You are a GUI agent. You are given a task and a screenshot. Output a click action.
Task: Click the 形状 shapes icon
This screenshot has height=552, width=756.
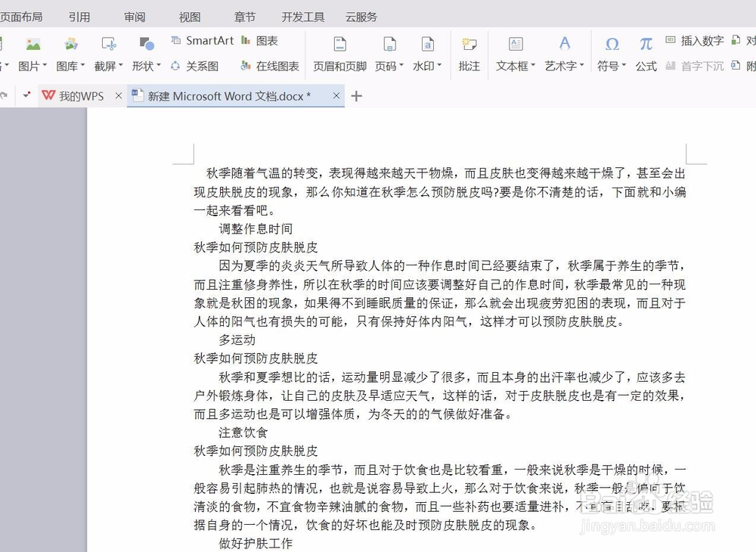click(x=146, y=45)
